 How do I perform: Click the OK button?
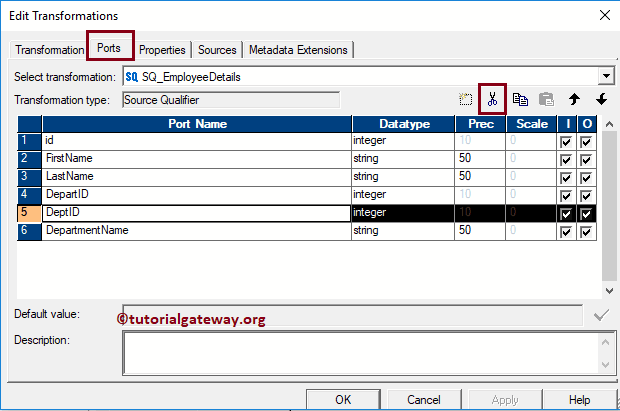[343, 400]
